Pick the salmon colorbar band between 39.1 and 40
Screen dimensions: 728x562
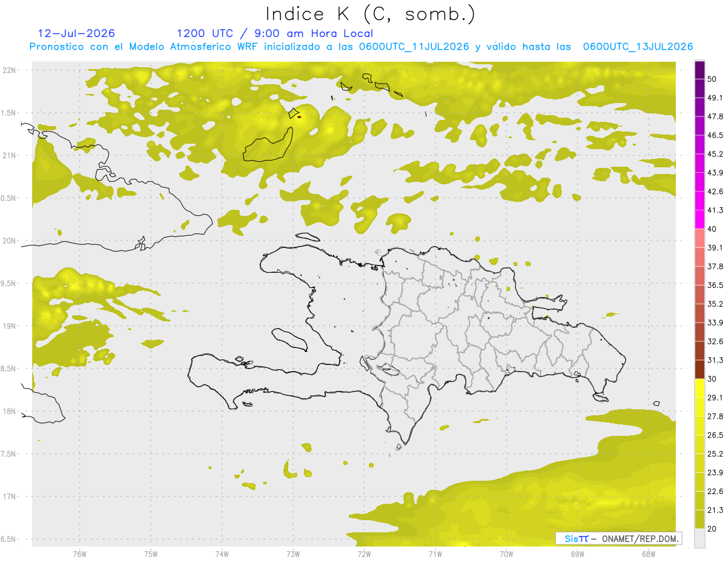tap(699, 238)
